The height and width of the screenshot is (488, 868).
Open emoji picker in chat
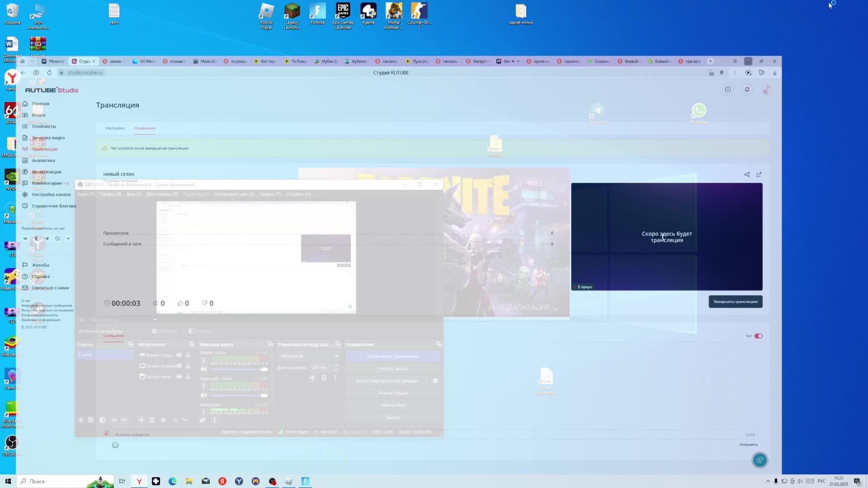click(x=115, y=445)
